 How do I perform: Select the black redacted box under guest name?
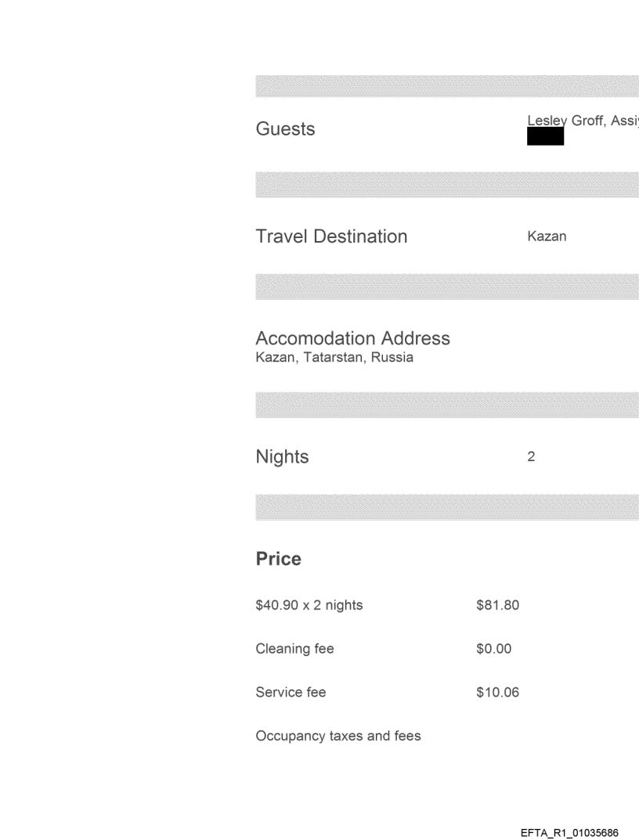pyautogui.click(x=546, y=137)
